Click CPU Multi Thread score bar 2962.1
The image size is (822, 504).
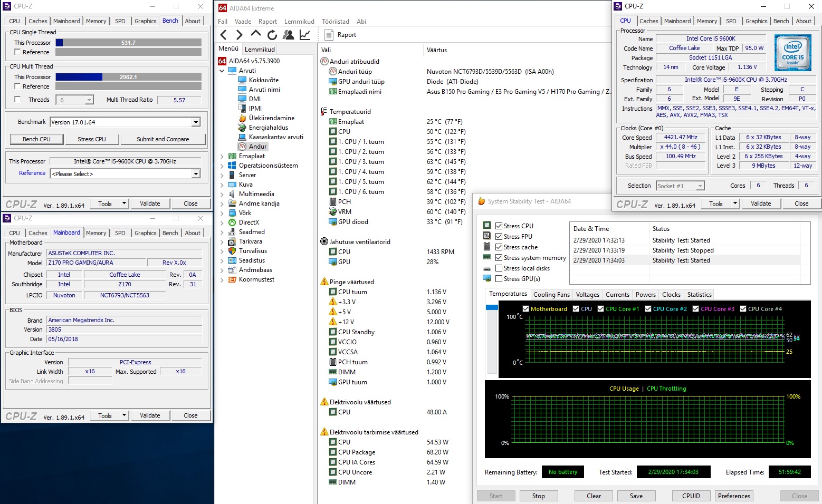128,77
